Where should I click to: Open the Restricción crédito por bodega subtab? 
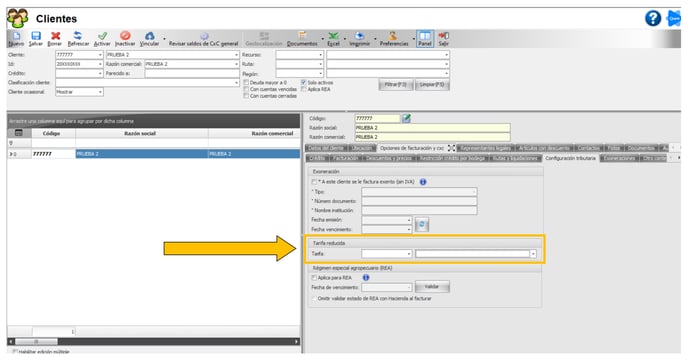click(x=452, y=158)
